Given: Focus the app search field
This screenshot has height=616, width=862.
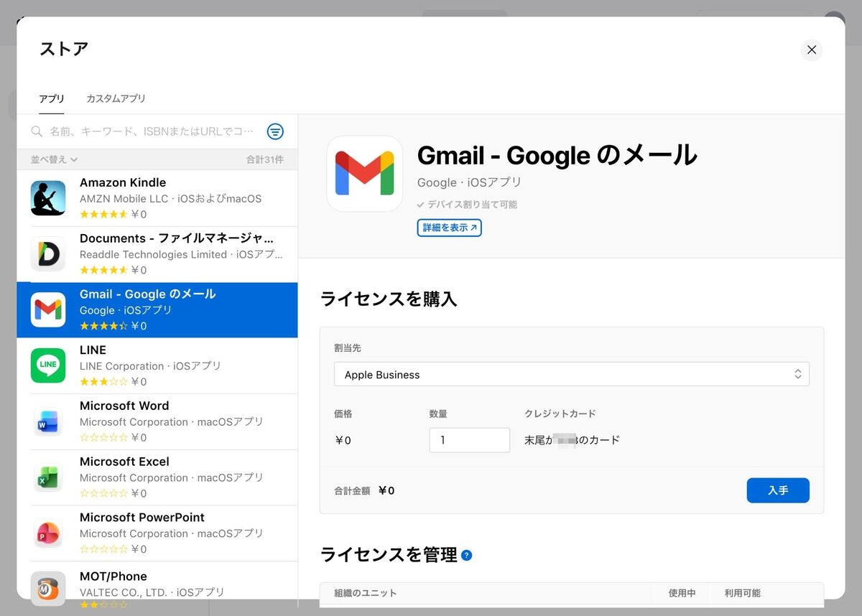Looking at the screenshot, I should tap(151, 131).
